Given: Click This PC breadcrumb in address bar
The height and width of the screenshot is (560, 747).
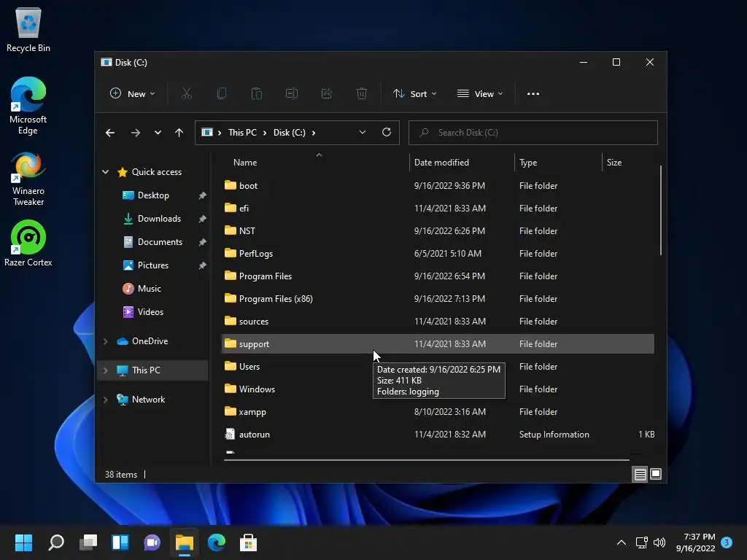Looking at the screenshot, I should click(x=242, y=133).
